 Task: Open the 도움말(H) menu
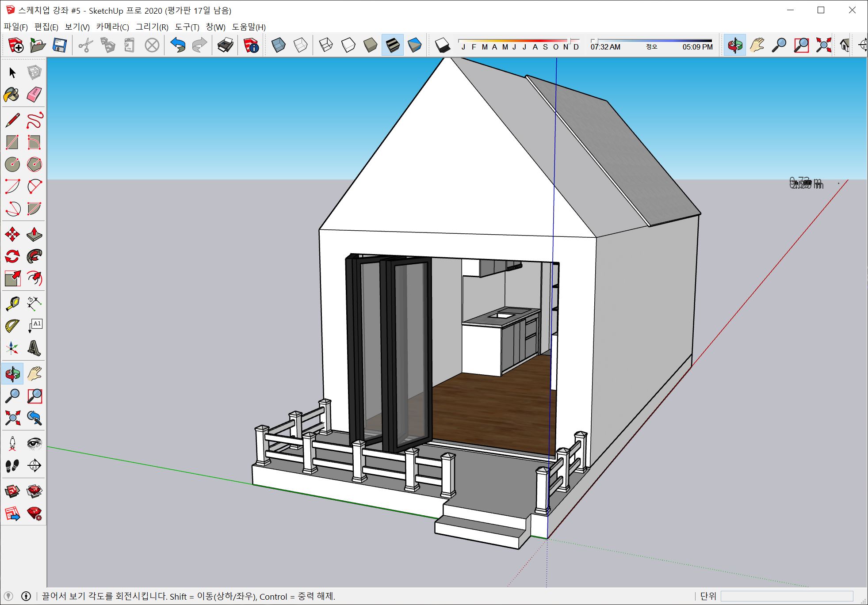(x=249, y=27)
